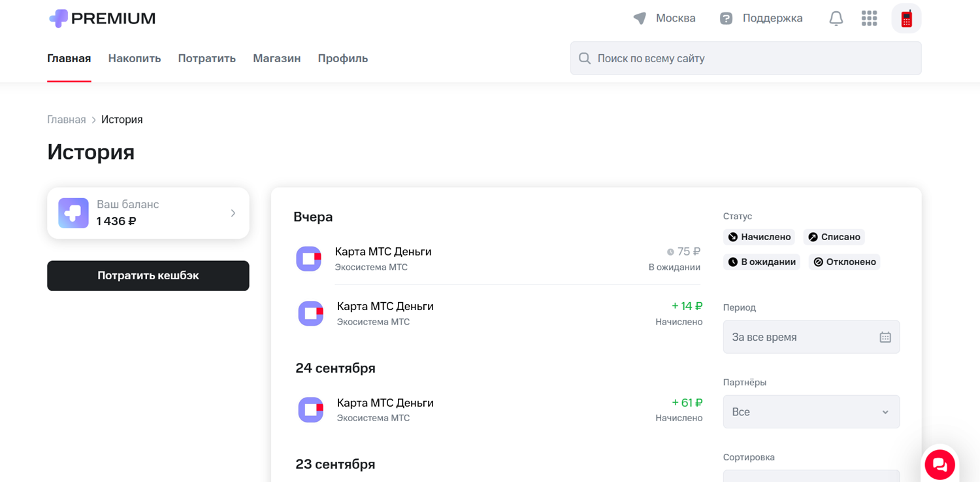The image size is (980, 482).
Task: Switch to the Накопить tab
Action: [135, 58]
